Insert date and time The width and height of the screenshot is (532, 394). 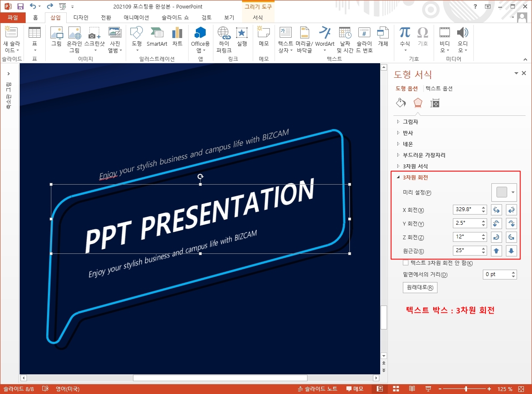345,39
